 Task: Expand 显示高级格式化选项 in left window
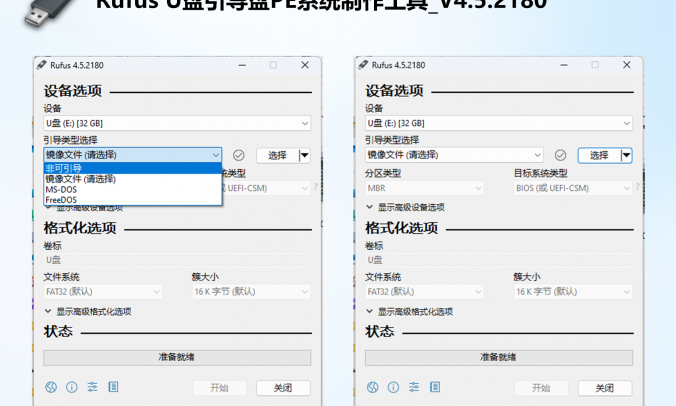[x=88, y=312]
